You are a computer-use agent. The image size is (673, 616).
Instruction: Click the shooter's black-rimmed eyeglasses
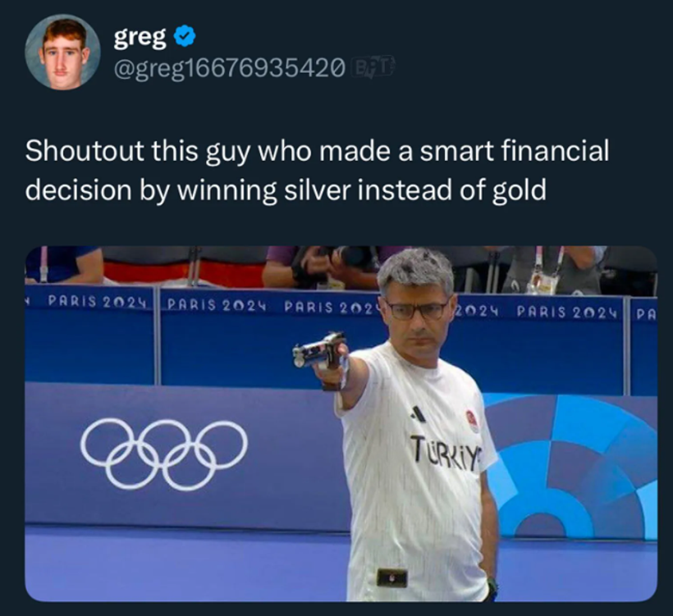[415, 310]
